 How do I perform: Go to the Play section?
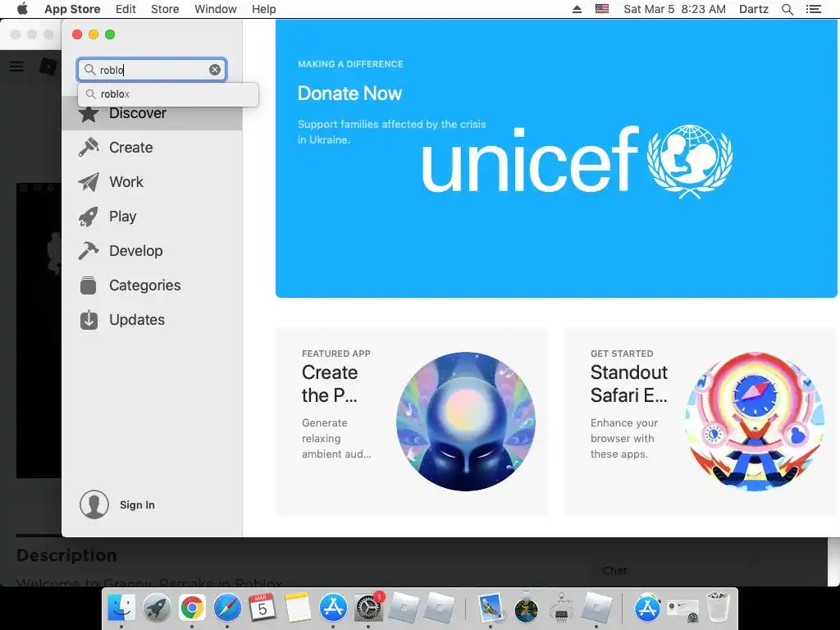point(123,217)
